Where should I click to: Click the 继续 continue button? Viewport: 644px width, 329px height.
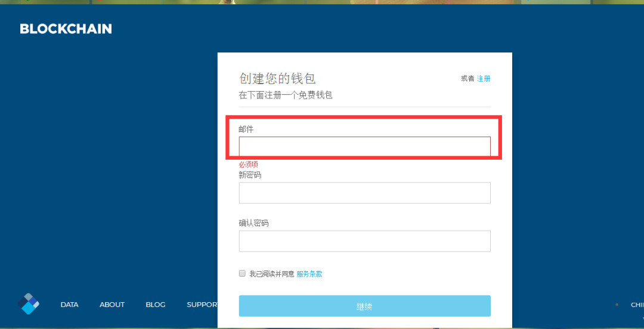pyautogui.click(x=365, y=306)
